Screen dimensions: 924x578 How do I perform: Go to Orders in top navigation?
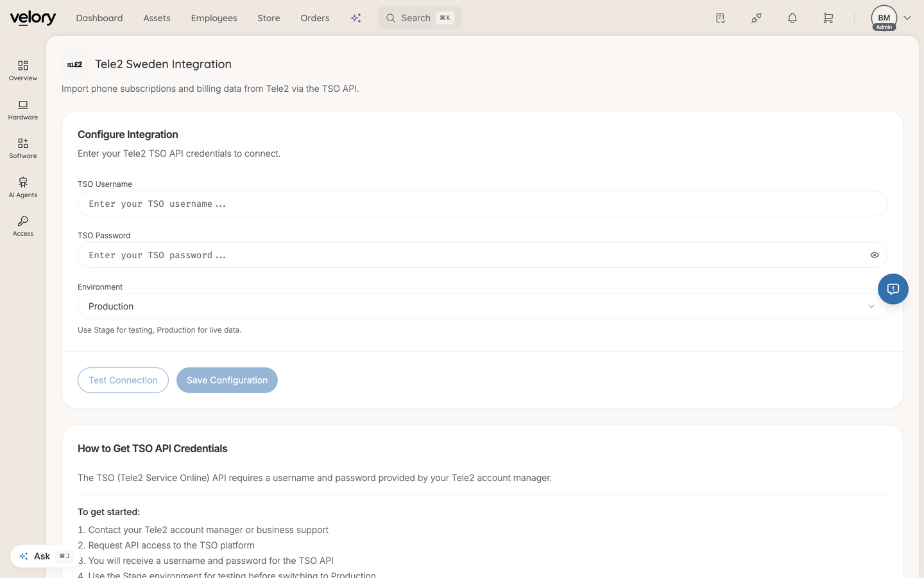(x=315, y=18)
